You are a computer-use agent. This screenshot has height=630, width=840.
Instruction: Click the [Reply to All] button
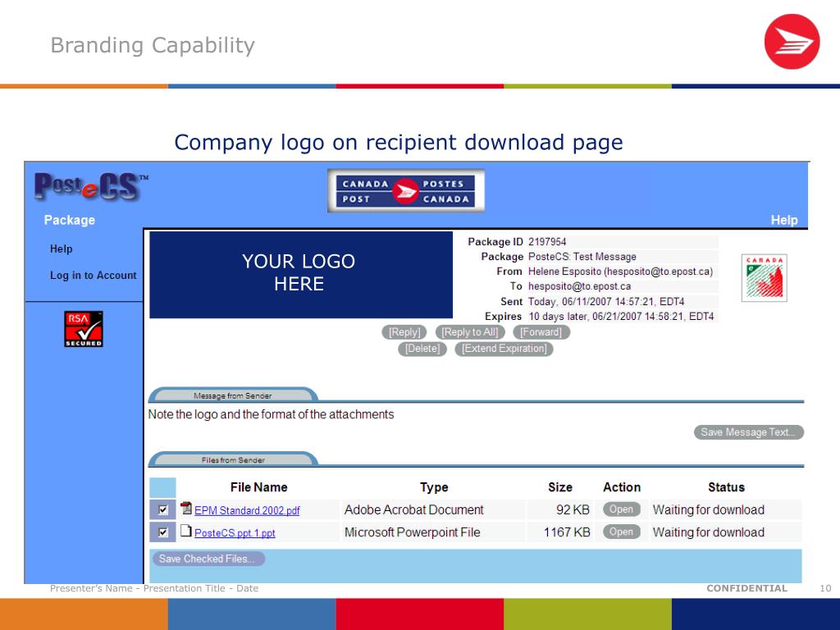point(470,332)
